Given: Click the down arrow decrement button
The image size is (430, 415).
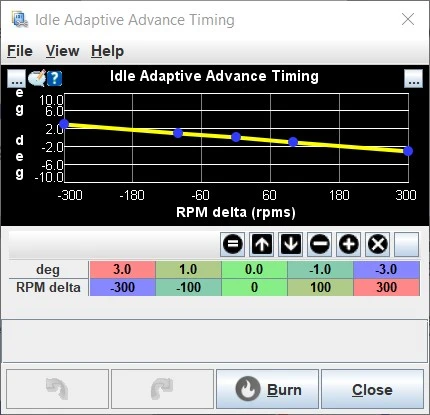Looking at the screenshot, I should pos(291,244).
